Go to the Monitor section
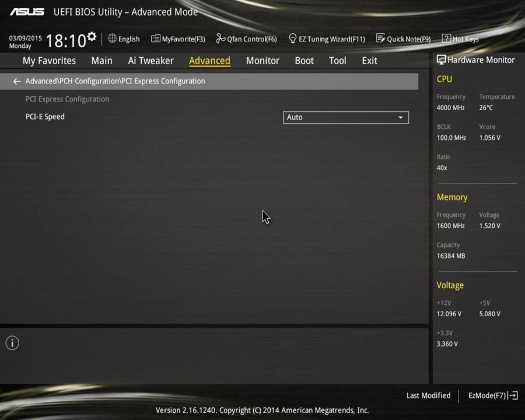This screenshot has width=525, height=420. (262, 60)
